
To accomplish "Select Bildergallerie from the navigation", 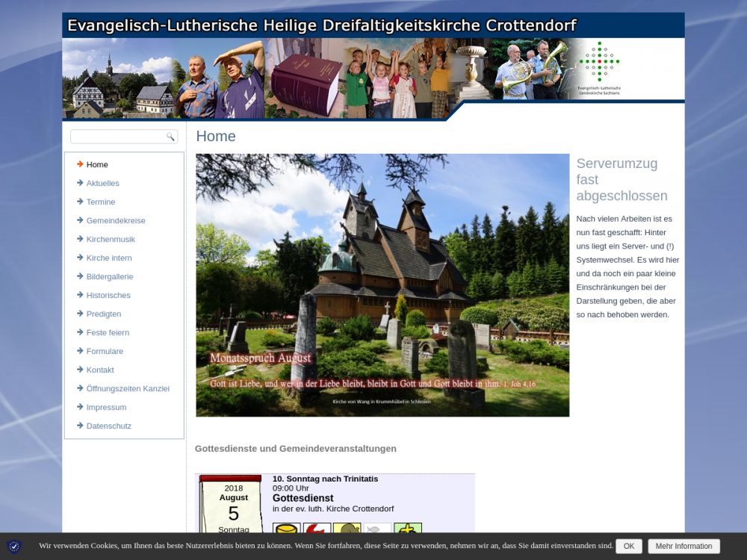I will coord(109,276).
